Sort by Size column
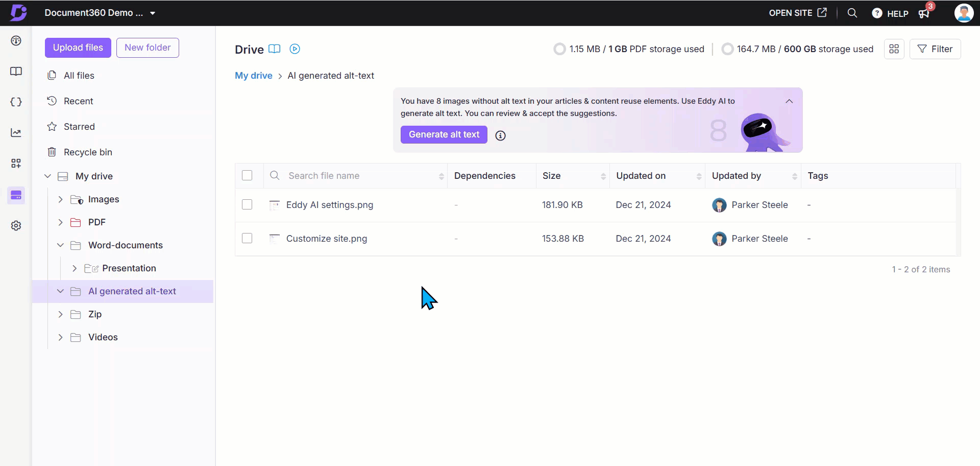The image size is (980, 466). [x=603, y=176]
